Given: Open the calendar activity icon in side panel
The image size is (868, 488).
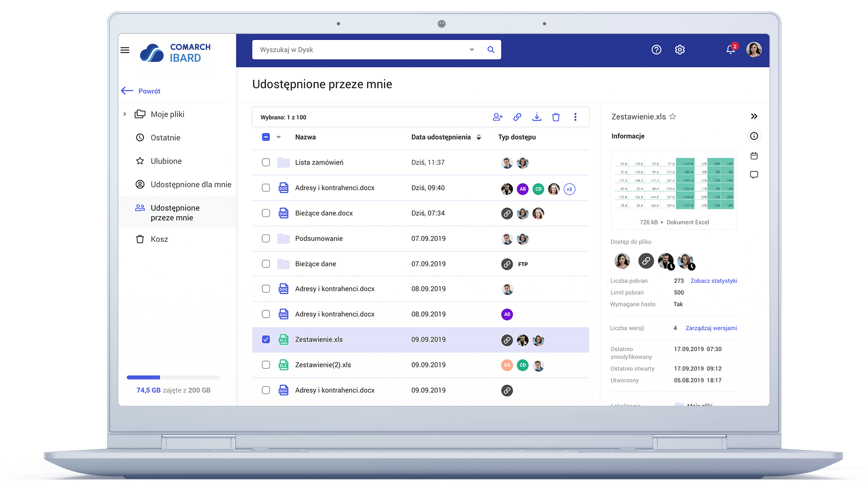Looking at the screenshot, I should (754, 156).
